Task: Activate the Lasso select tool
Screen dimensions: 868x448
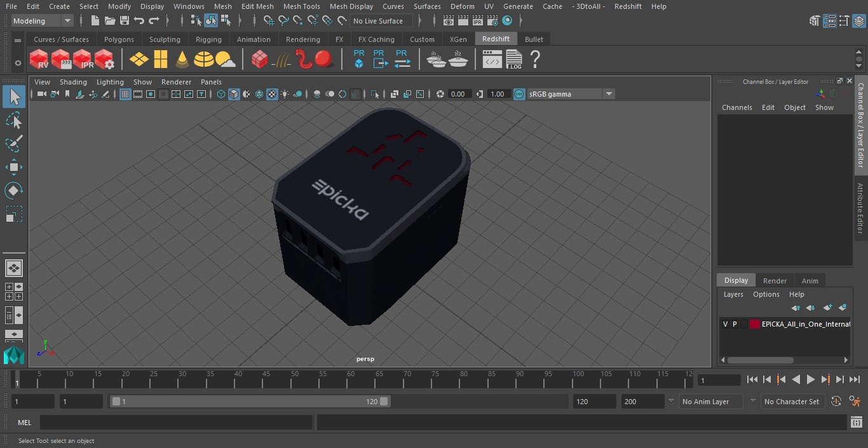Action: pyautogui.click(x=14, y=120)
